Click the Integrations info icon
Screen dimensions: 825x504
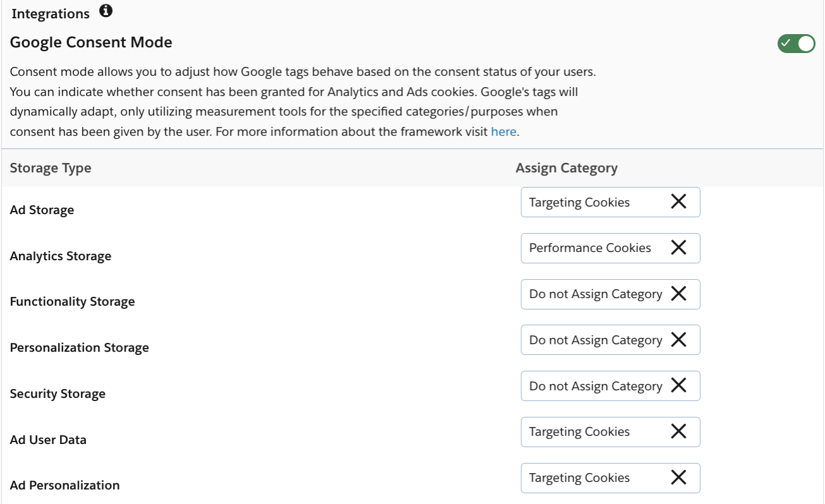tap(106, 11)
